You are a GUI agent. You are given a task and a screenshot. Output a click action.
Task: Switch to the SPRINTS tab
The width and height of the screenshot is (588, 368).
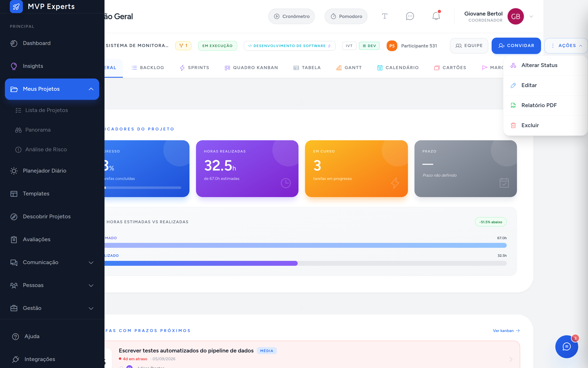coord(194,68)
